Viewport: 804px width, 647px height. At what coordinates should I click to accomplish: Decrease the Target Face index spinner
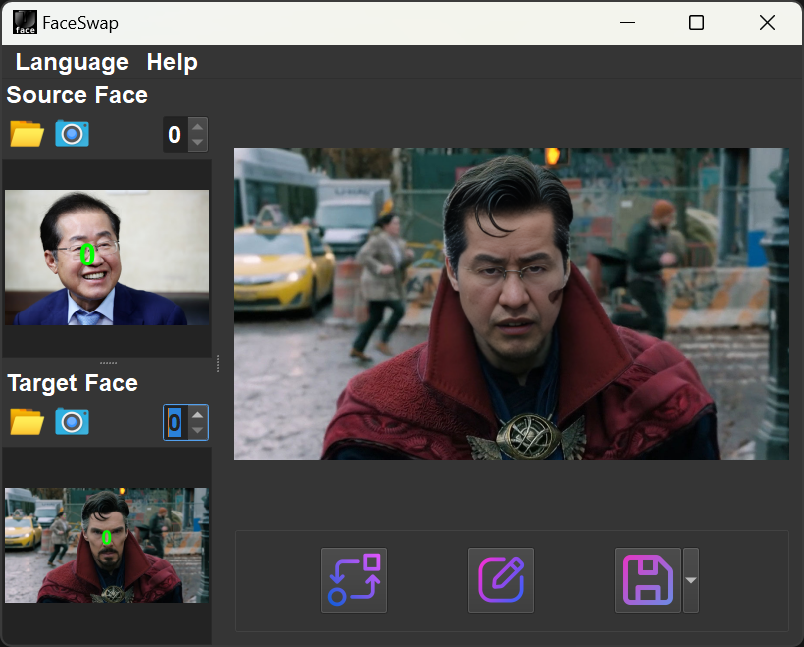[198, 431]
